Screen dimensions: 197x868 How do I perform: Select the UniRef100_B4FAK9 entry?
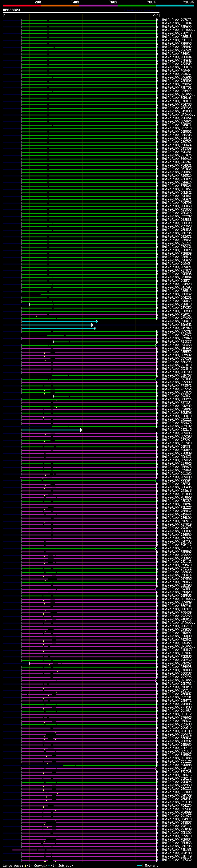click(177, 349)
